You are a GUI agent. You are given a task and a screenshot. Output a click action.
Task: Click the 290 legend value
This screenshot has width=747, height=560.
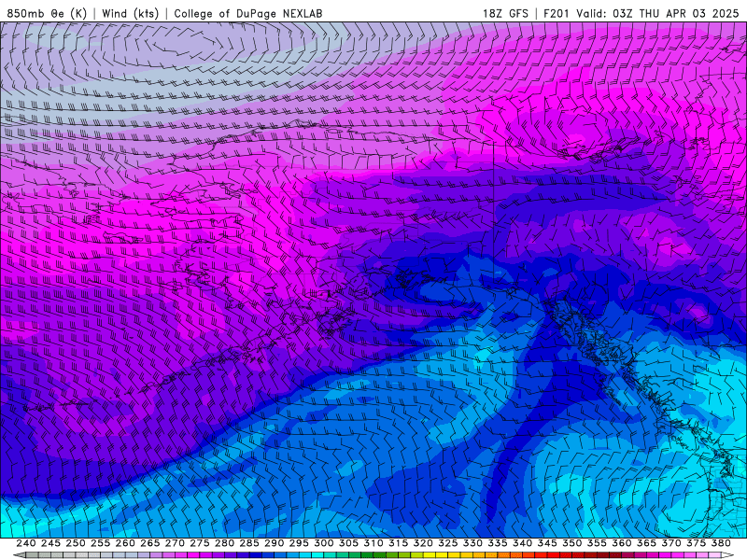click(x=274, y=543)
